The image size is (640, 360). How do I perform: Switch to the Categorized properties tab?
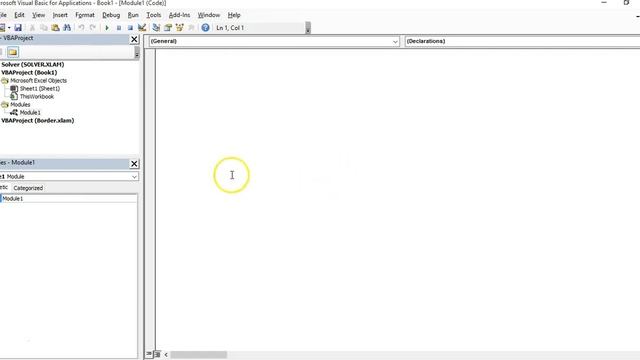tap(28, 188)
